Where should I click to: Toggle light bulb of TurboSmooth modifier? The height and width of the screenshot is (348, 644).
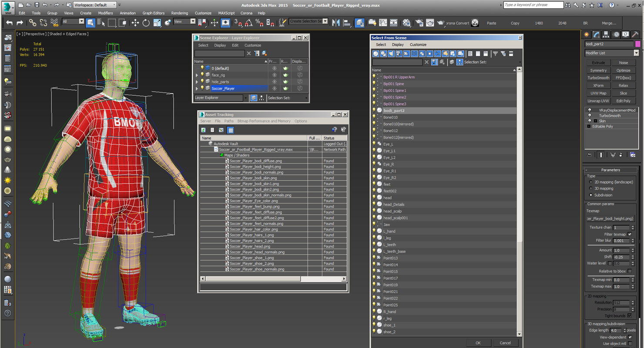(x=590, y=116)
